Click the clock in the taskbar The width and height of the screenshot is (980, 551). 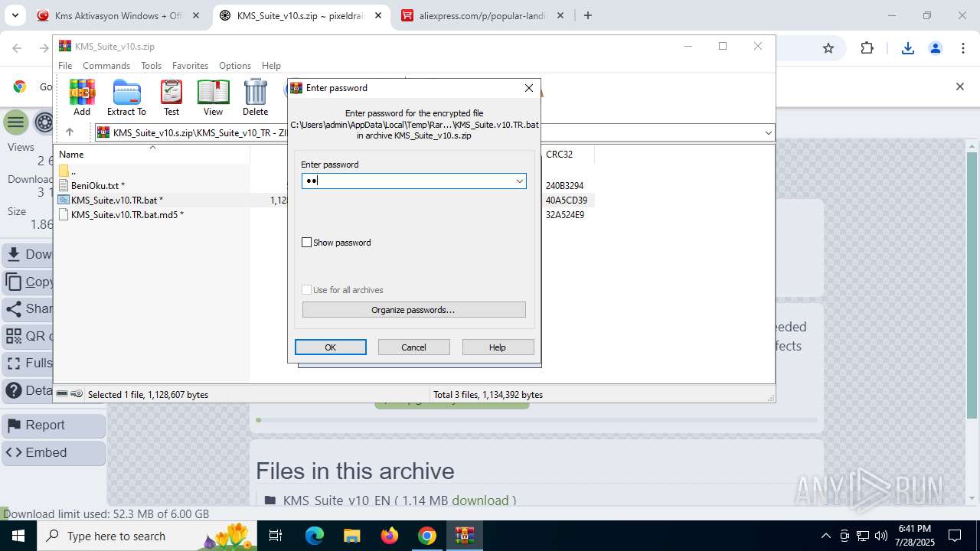pyautogui.click(x=914, y=536)
